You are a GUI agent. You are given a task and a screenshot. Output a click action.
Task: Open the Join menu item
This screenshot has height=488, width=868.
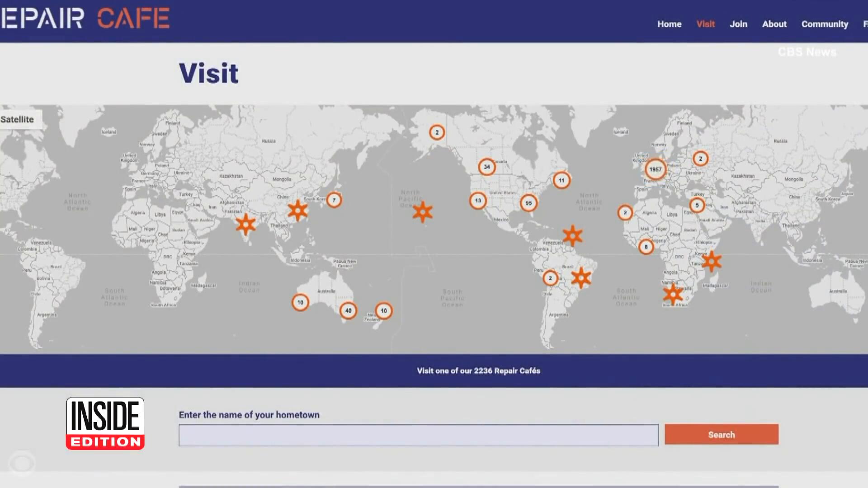738,24
